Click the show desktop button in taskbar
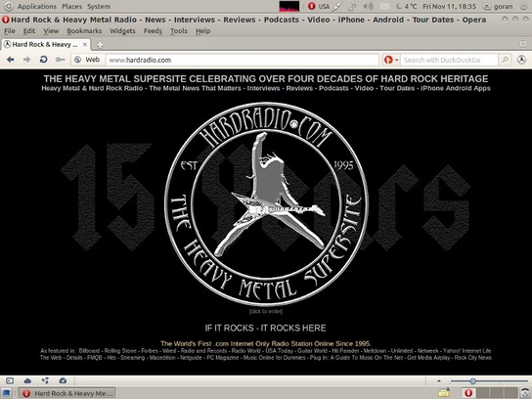The height and width of the screenshot is (399, 532). [7, 393]
